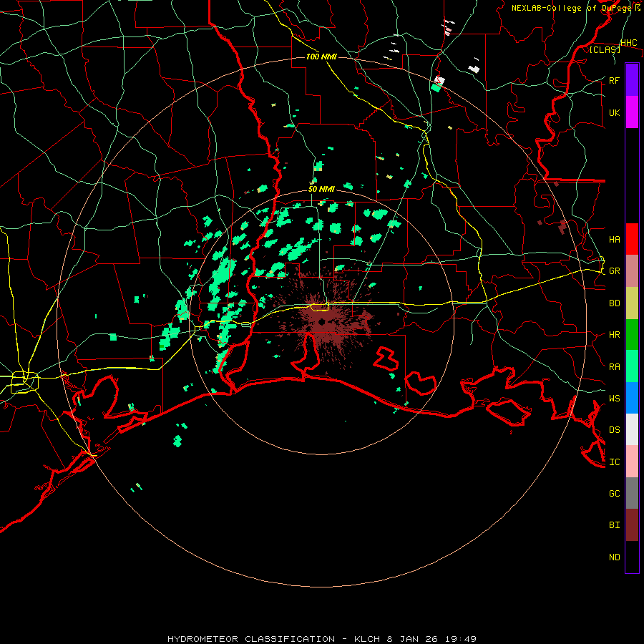Click the HR legend label

click(614, 335)
